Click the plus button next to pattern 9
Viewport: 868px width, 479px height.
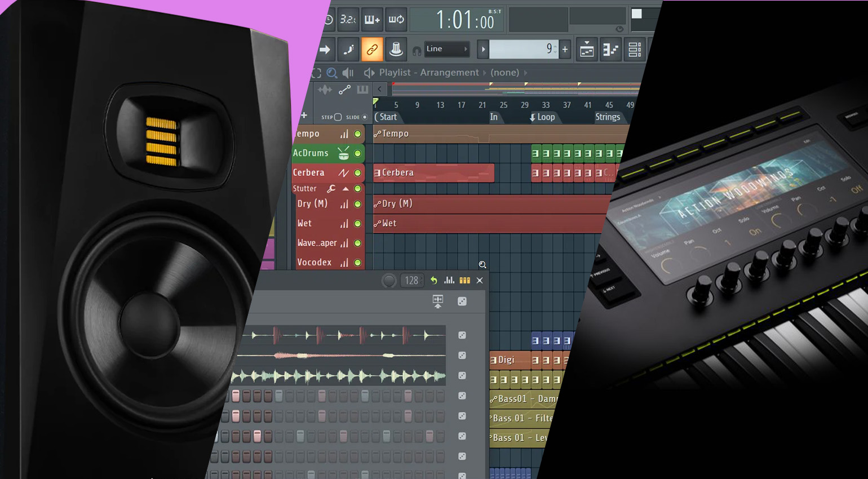(x=565, y=50)
